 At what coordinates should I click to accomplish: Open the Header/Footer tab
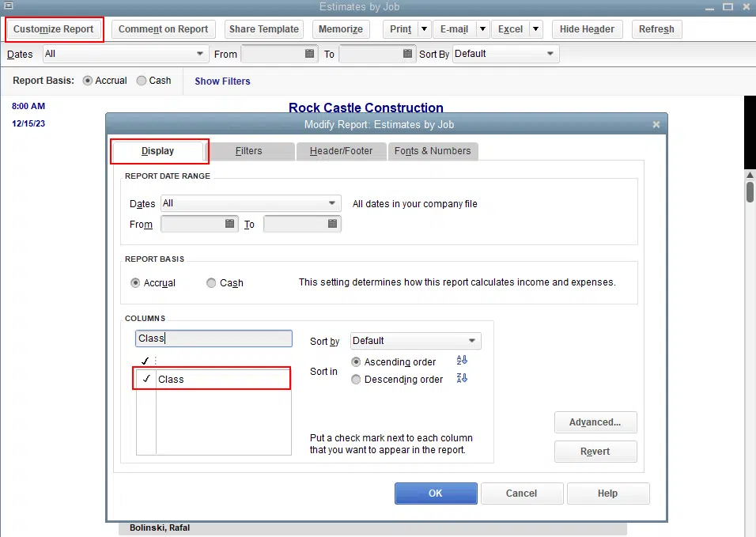click(x=342, y=151)
